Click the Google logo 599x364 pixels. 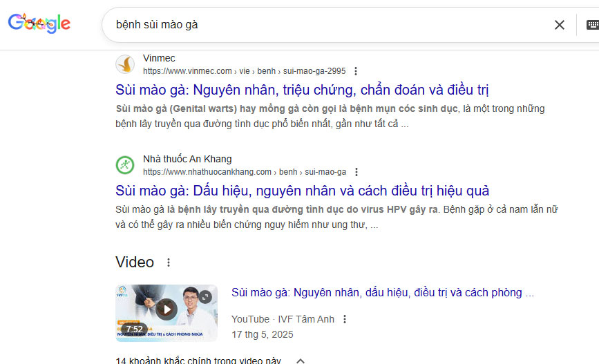point(39,24)
